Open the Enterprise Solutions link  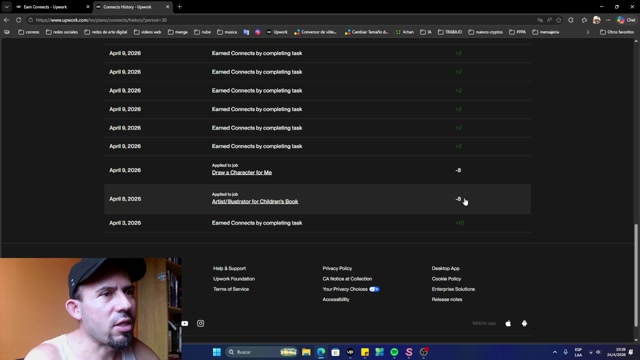453,289
